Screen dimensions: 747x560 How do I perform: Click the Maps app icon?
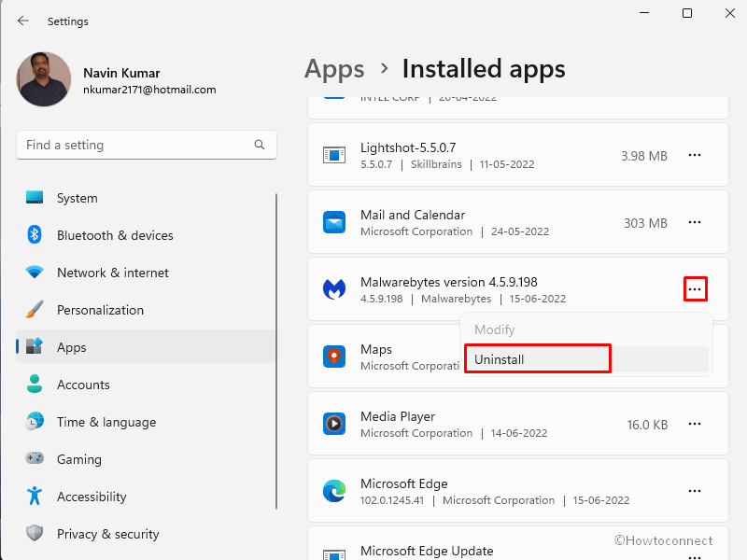[334, 357]
